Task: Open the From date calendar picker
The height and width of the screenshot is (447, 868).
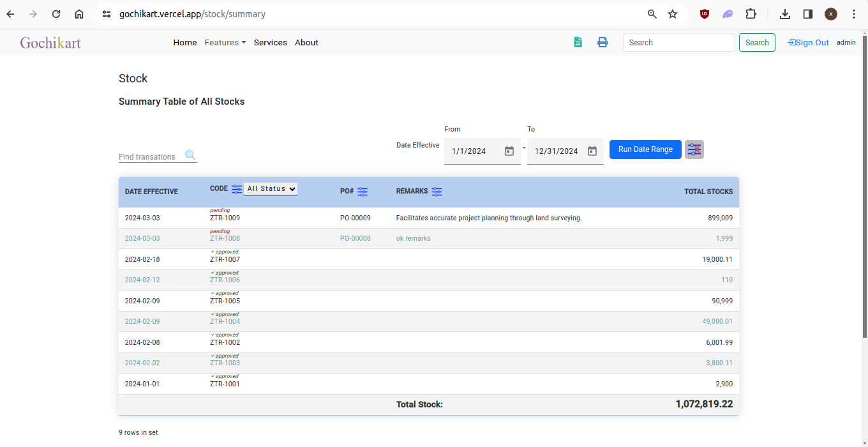Action: (509, 151)
